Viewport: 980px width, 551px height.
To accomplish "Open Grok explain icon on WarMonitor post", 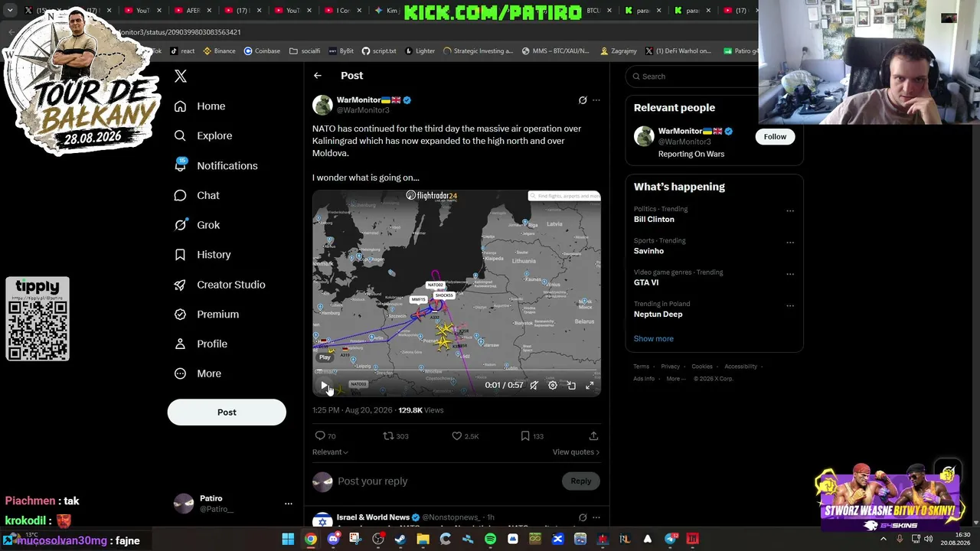I will pyautogui.click(x=583, y=100).
